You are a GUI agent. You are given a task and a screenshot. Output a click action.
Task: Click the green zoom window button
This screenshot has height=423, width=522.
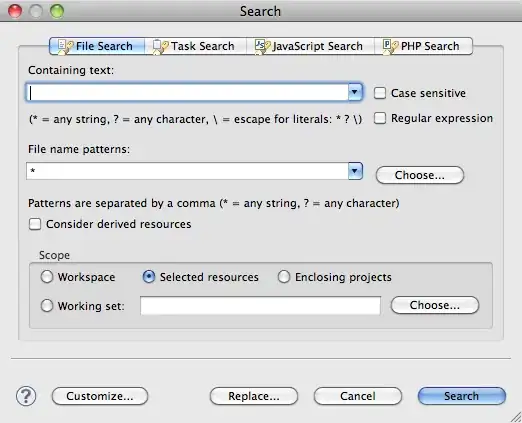(57, 11)
